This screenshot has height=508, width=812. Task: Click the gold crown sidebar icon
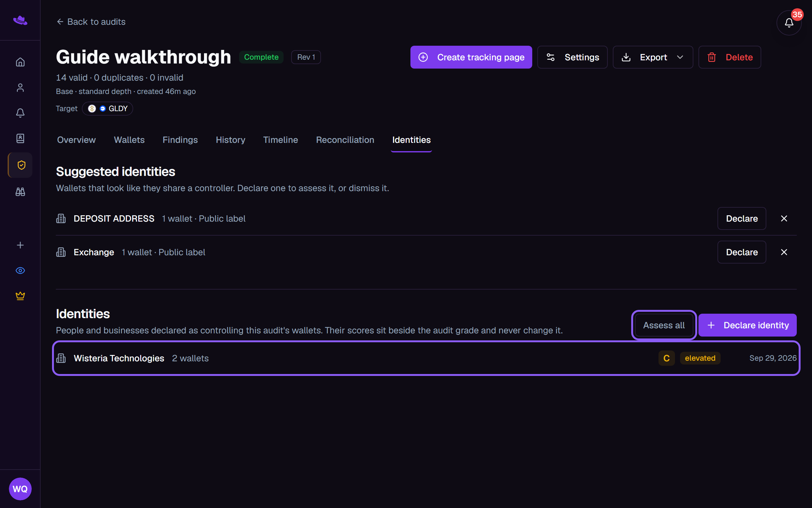pyautogui.click(x=20, y=296)
